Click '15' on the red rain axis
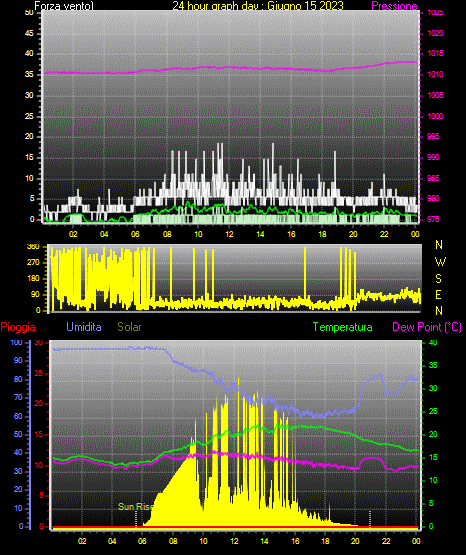 (39, 434)
